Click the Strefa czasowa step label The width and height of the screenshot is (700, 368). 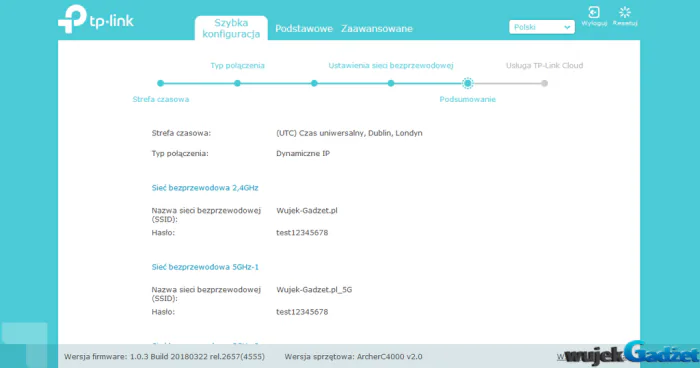coord(161,99)
